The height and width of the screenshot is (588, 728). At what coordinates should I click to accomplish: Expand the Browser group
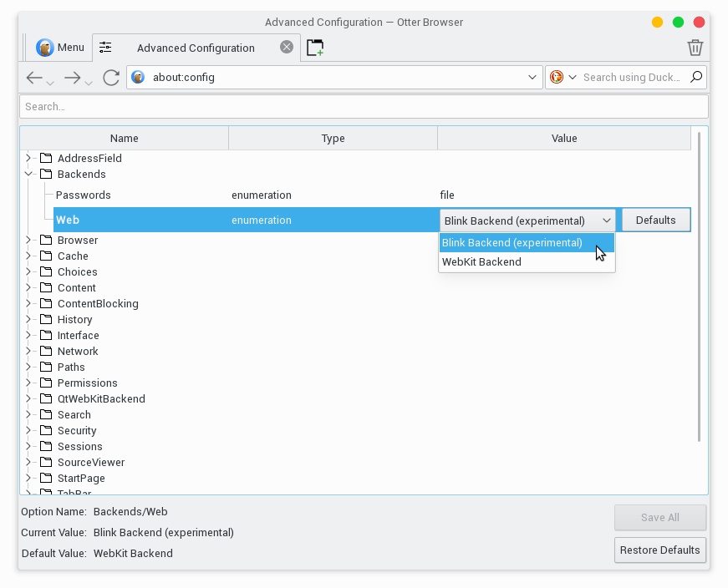[x=28, y=240]
